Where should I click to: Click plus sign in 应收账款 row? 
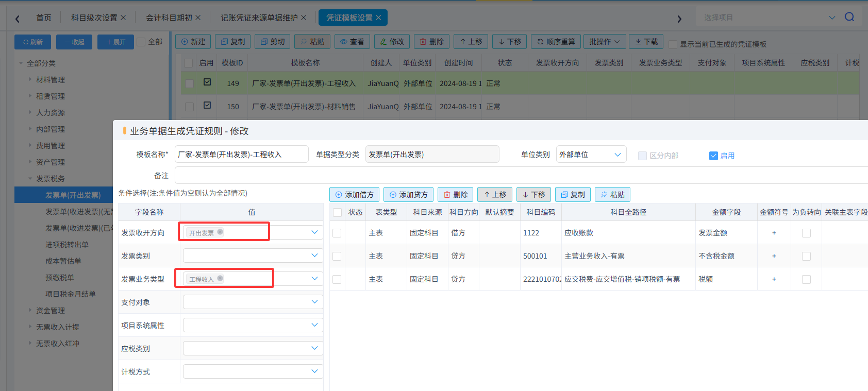click(774, 233)
